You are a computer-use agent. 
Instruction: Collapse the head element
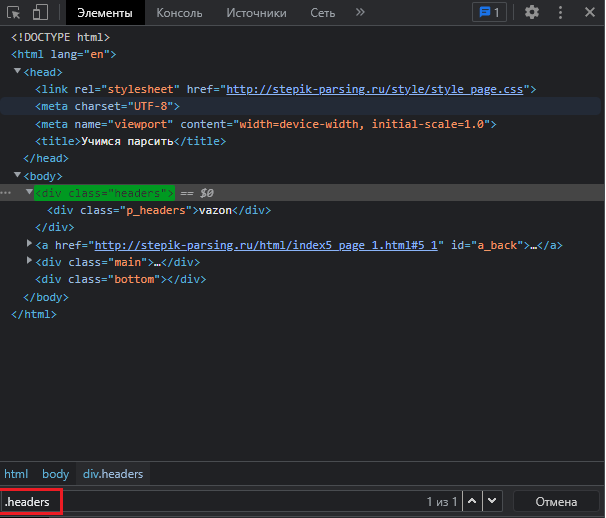[x=18, y=72]
